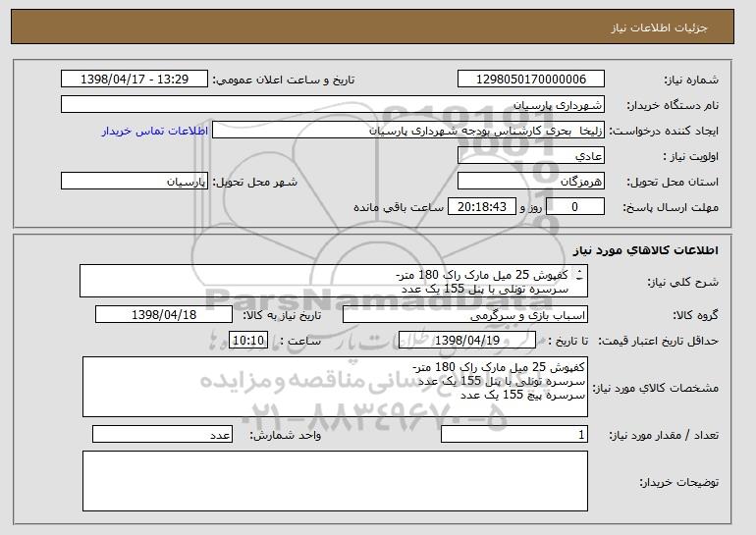Click the public announcement date field 1398/04/17 - 13:29
Image resolution: width=756 pixels, height=535 pixels.
135,80
